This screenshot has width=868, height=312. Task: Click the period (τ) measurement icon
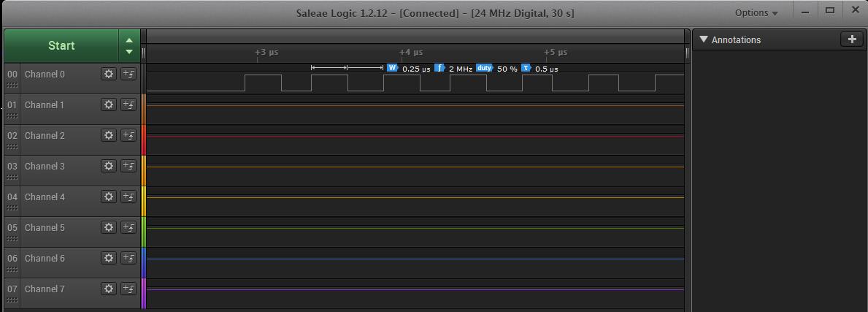click(526, 68)
